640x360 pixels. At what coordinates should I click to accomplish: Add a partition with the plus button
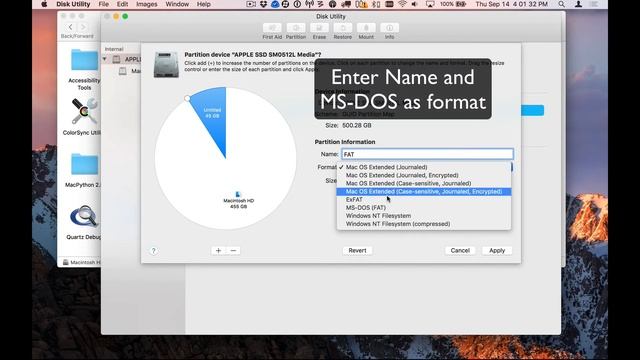pyautogui.click(x=218, y=251)
